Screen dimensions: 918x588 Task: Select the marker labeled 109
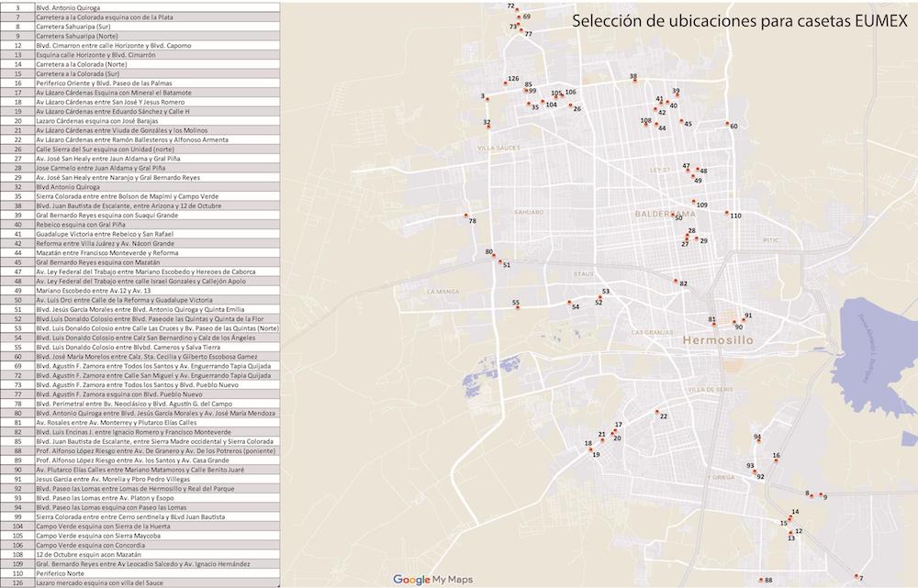pos(693,202)
